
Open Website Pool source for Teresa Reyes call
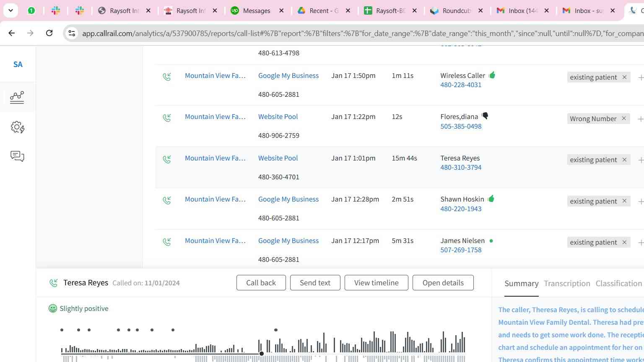point(278,158)
